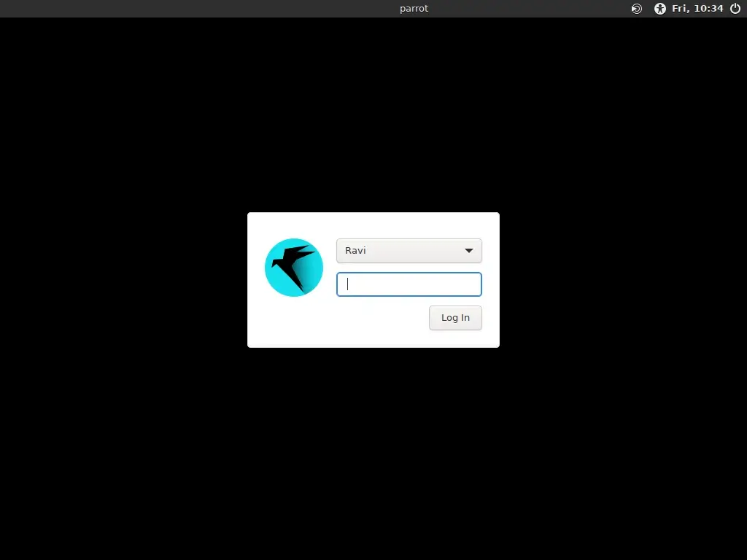Viewport: 747px width, 560px height.
Task: Click the "Ravi" name text in selector
Action: (355, 251)
